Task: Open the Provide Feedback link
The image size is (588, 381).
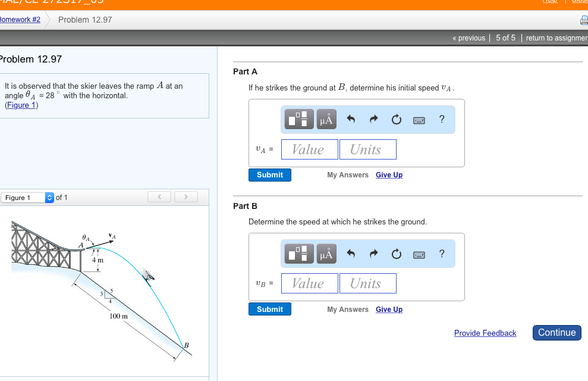Action: click(485, 333)
